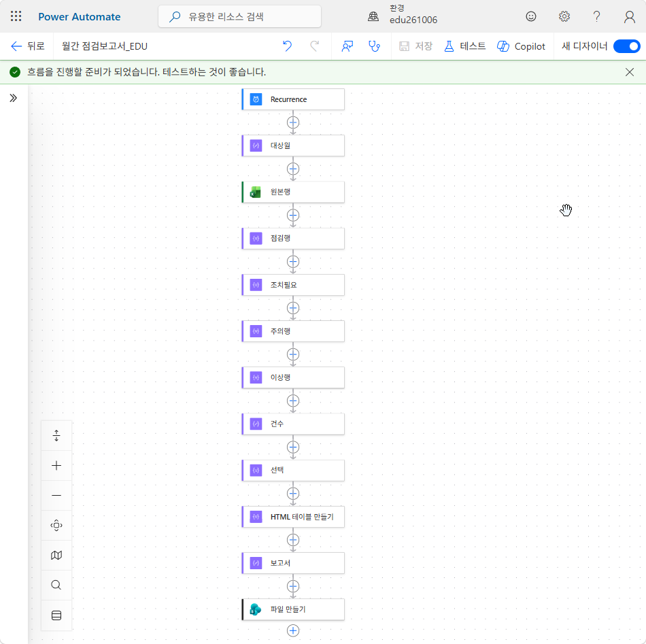Viewport: 646px width, 644px height.
Task: Open the environment selector edu261006
Action: (403, 15)
